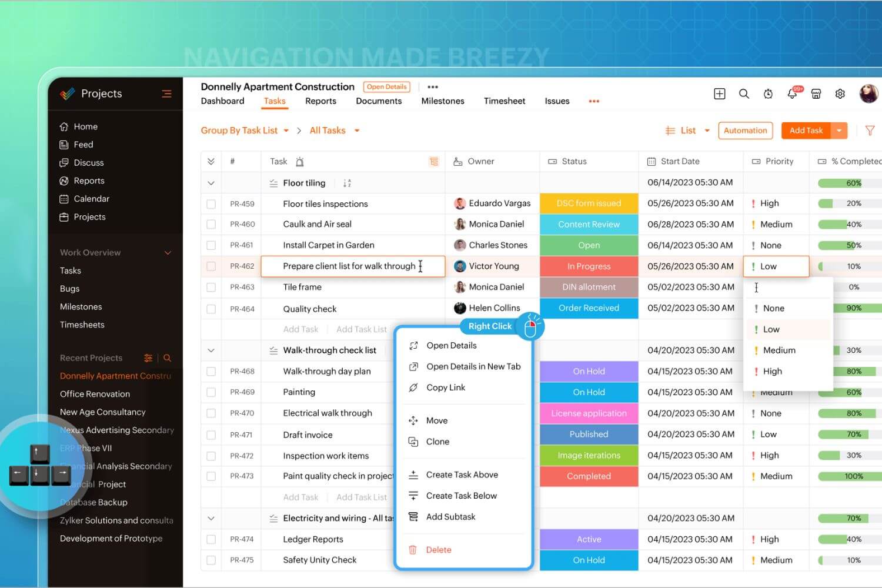Switch to the Milestones tab
882x588 pixels.
443,101
